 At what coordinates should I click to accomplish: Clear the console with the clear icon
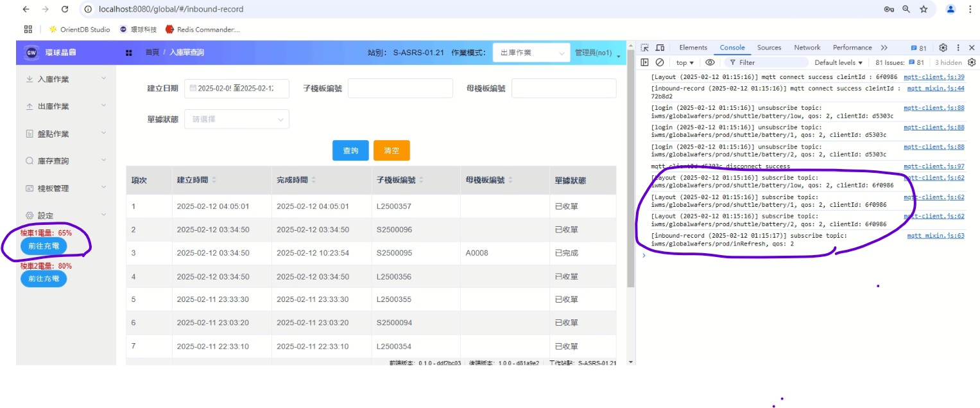click(659, 62)
